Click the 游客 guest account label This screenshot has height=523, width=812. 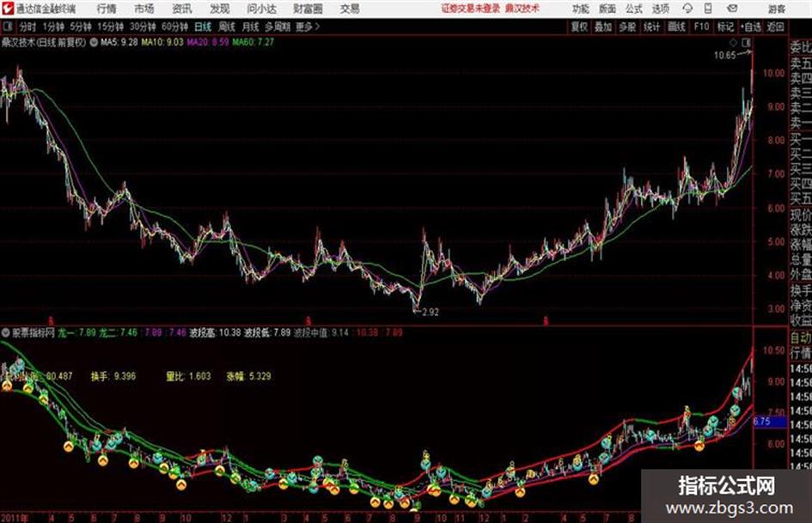(776, 9)
